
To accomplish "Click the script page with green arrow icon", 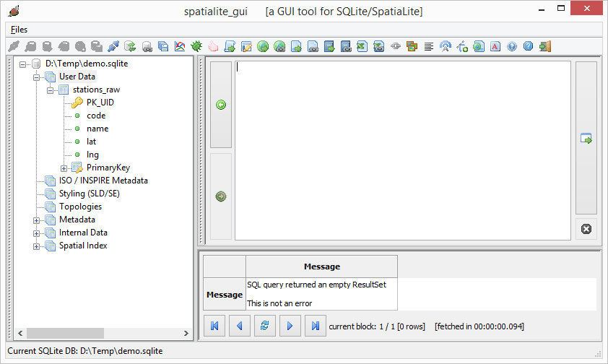I will pos(230,46).
